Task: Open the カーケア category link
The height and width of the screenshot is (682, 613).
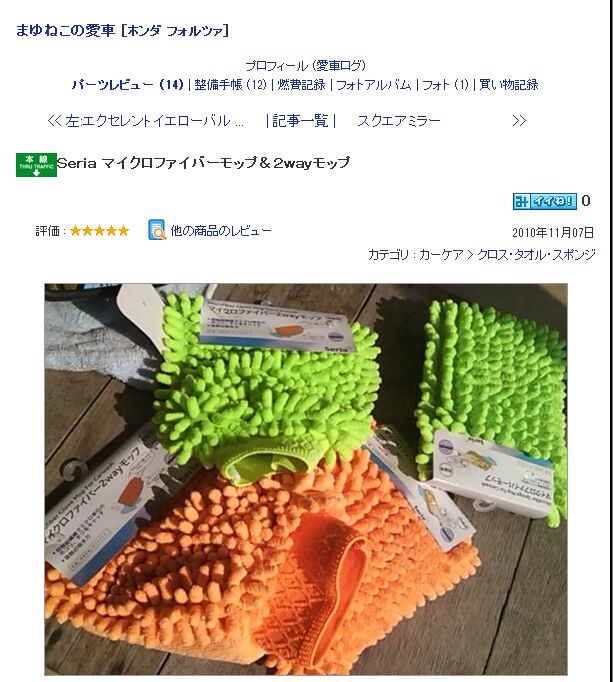Action: pyautogui.click(x=441, y=254)
